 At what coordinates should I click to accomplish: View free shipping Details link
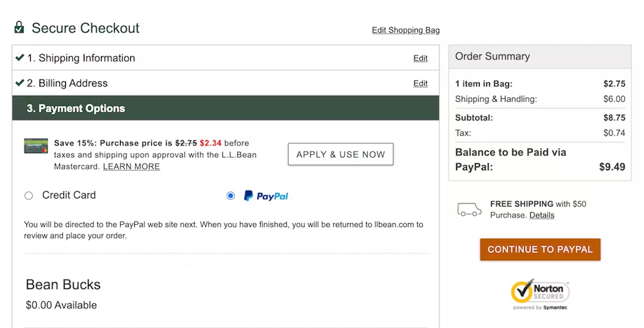click(542, 215)
